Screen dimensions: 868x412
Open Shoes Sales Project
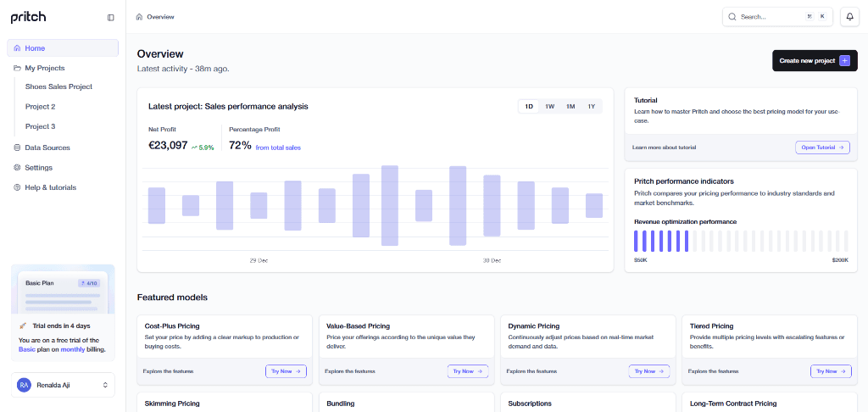(x=58, y=87)
